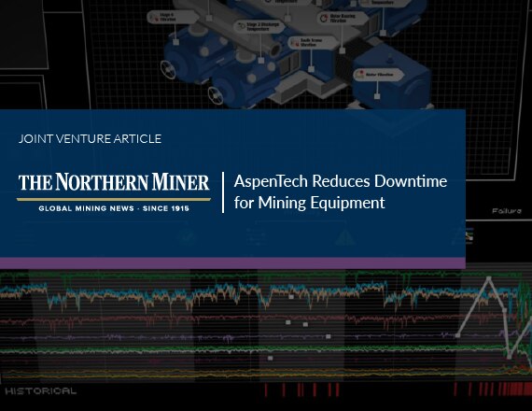Viewport: 532px width, 411px height.
Task: Click the upper valve handwheel on the compressor
Action: (x=168, y=70)
